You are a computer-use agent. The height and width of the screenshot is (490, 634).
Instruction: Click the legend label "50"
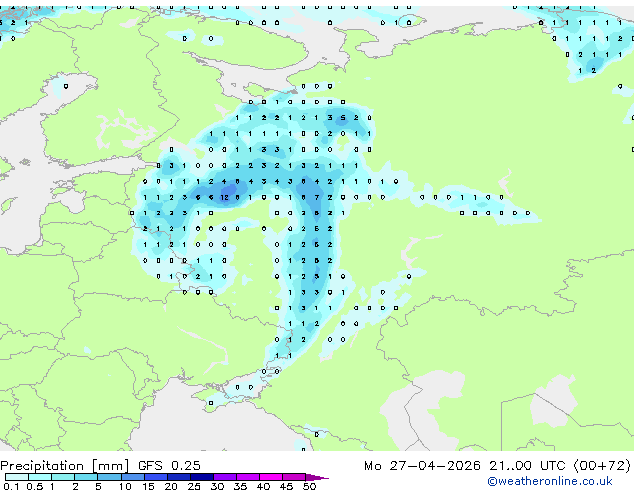(310, 486)
